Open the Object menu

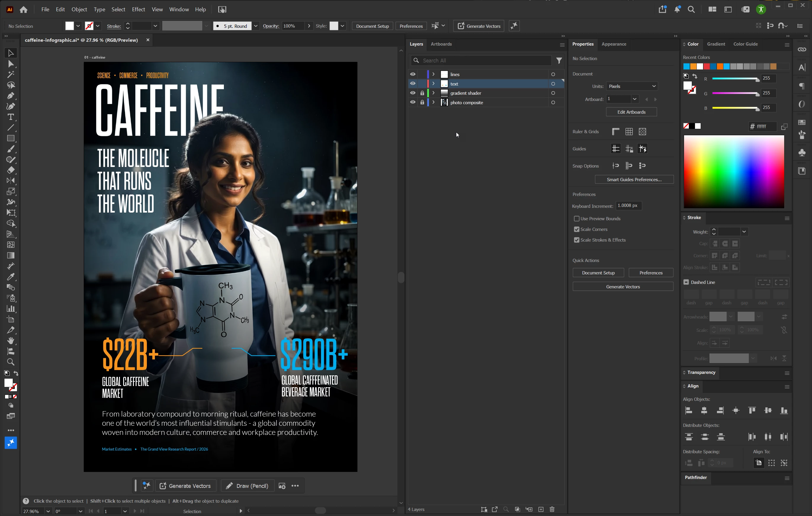(79, 9)
